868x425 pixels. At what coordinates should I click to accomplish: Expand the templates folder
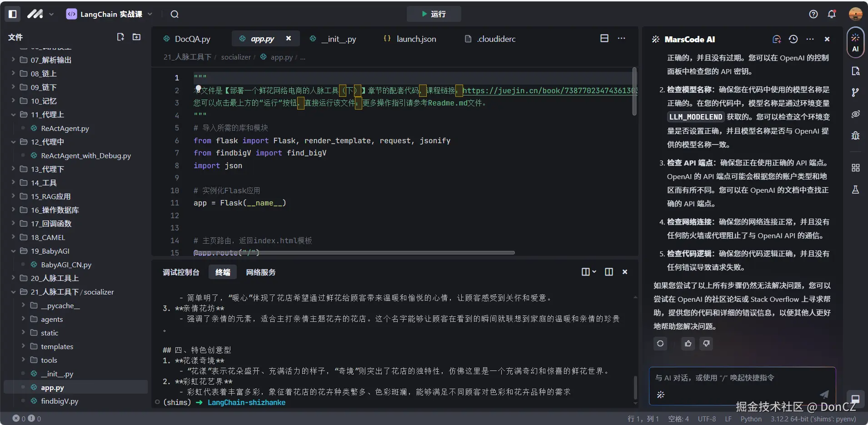(x=75, y=346)
